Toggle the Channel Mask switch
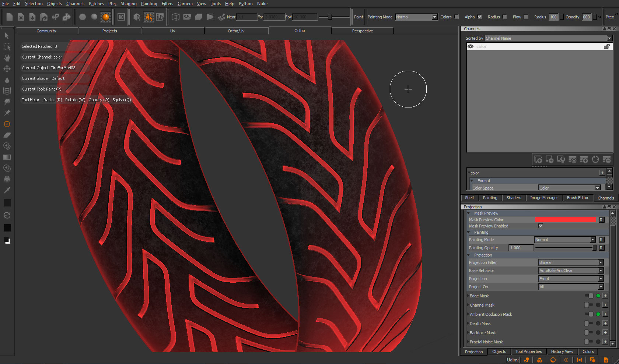The image size is (619, 364). point(589,305)
